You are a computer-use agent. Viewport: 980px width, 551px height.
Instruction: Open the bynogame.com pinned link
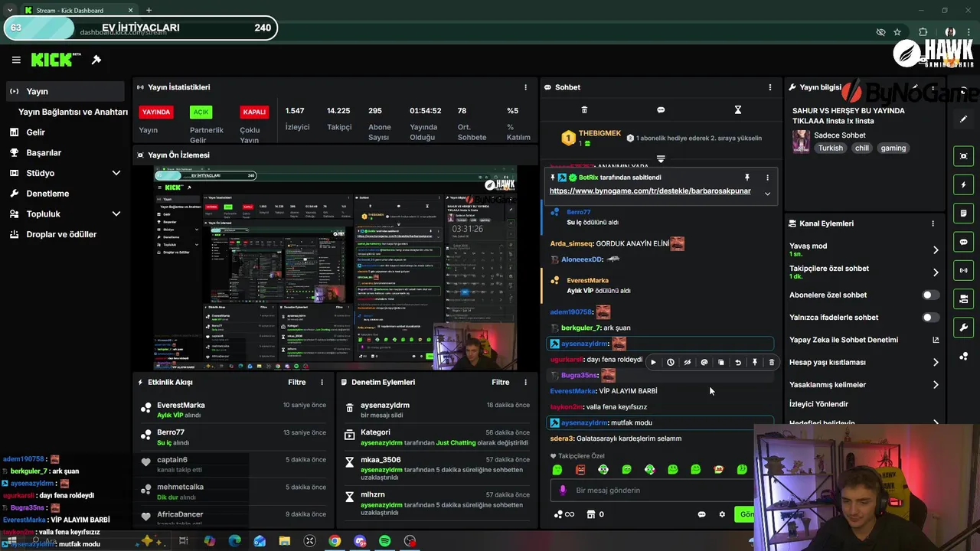650,191
